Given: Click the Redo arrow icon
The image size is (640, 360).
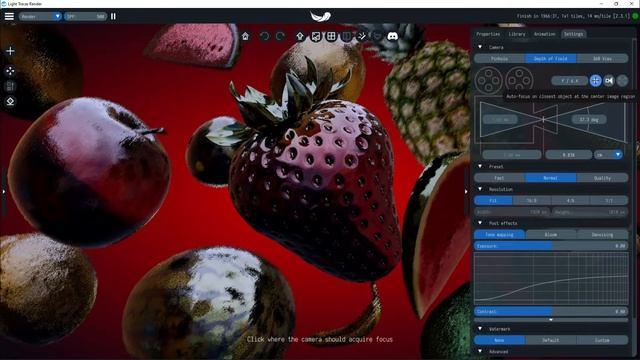Looking at the screenshot, I should (x=280, y=36).
